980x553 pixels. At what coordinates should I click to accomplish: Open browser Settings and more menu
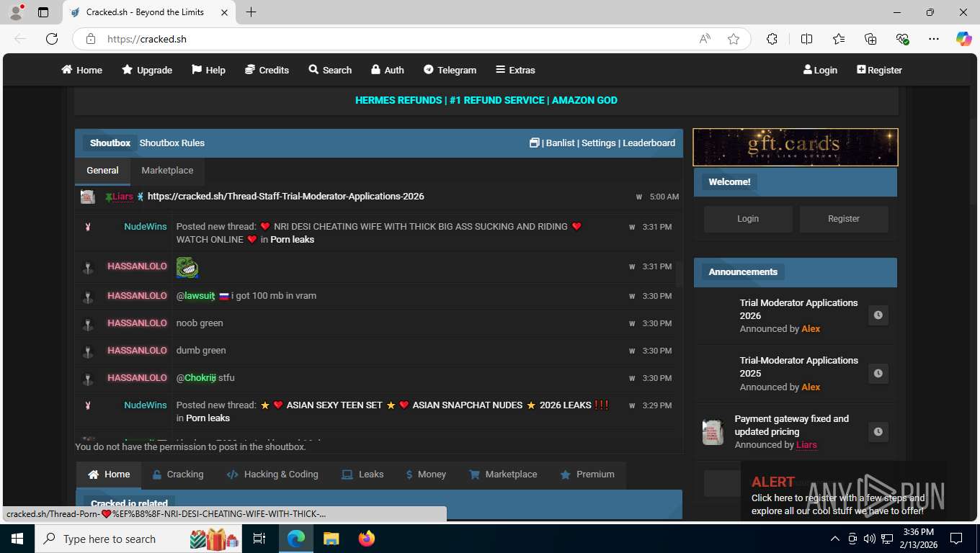tap(934, 39)
